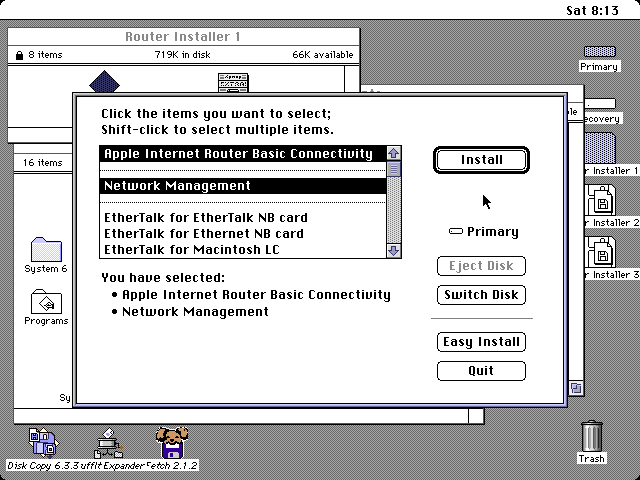Select the Router Installer 3 disk image icon
The height and width of the screenshot is (480, 640).
[600, 252]
